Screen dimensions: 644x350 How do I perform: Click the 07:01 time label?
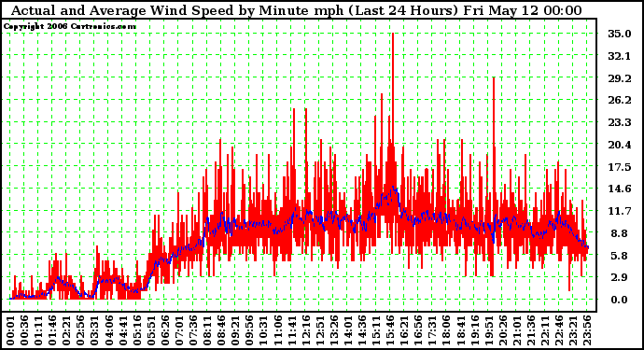[179, 330]
